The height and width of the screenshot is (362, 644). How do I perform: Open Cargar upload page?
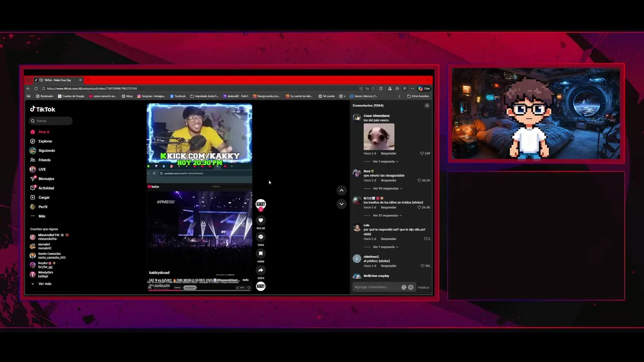point(40,198)
